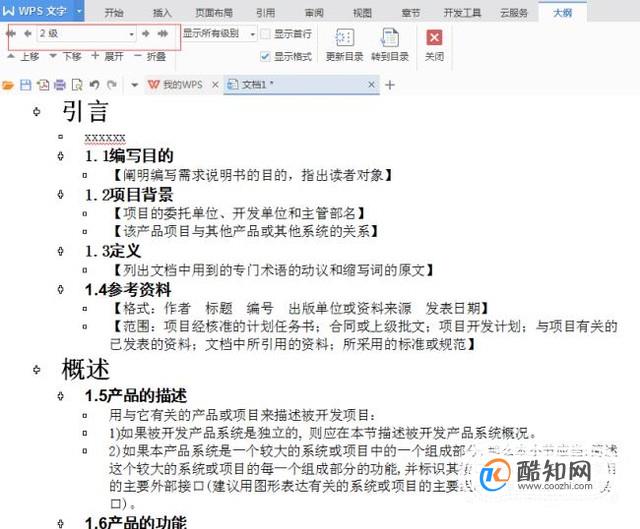Open the WPS 文字 application menu arrow

point(79,11)
